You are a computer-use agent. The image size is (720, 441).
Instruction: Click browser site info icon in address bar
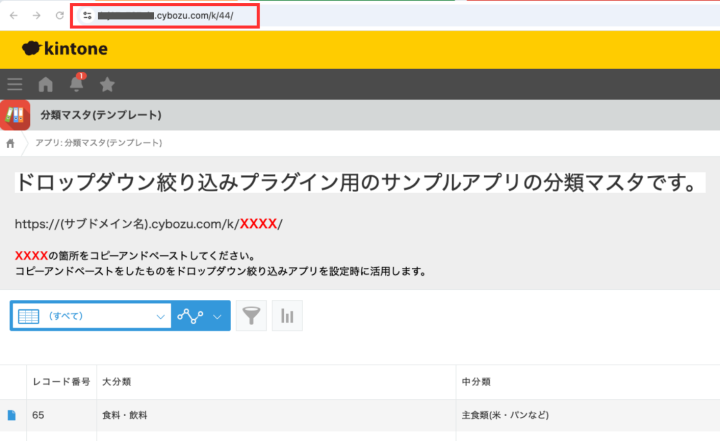coord(88,16)
